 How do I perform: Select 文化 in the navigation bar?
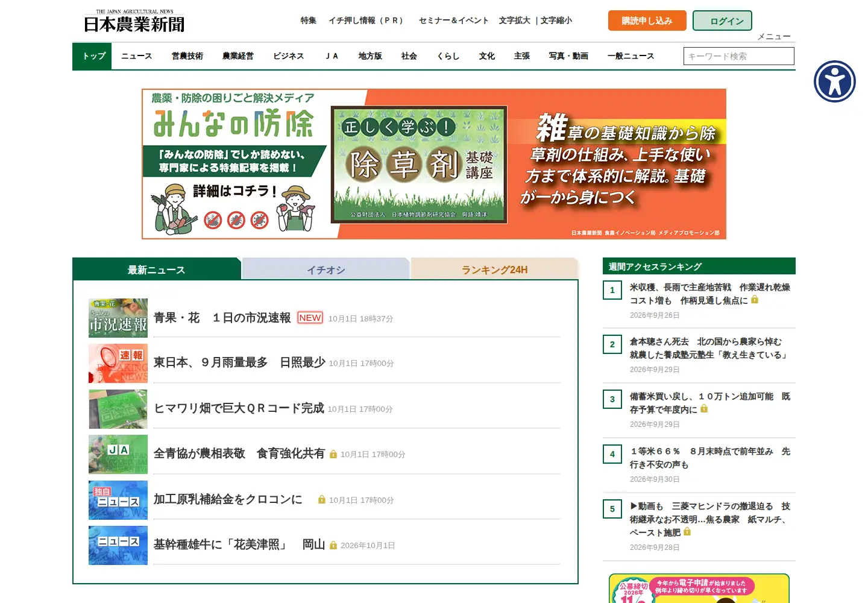tap(487, 56)
